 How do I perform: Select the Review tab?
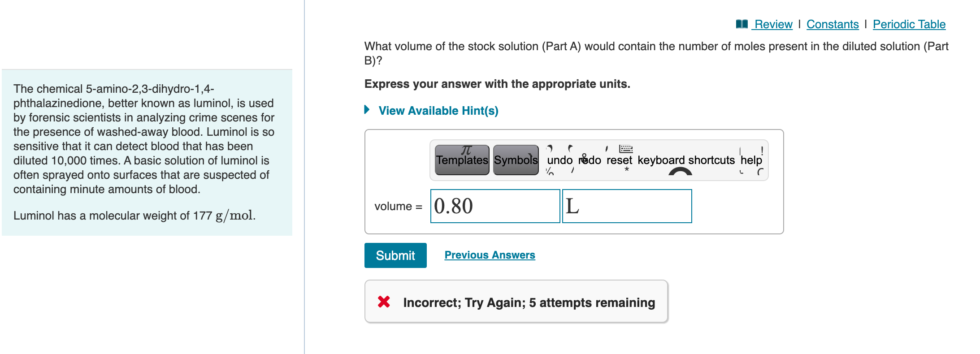click(772, 24)
